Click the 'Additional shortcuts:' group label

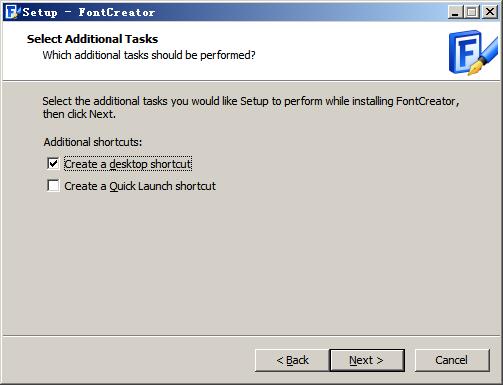click(93, 142)
